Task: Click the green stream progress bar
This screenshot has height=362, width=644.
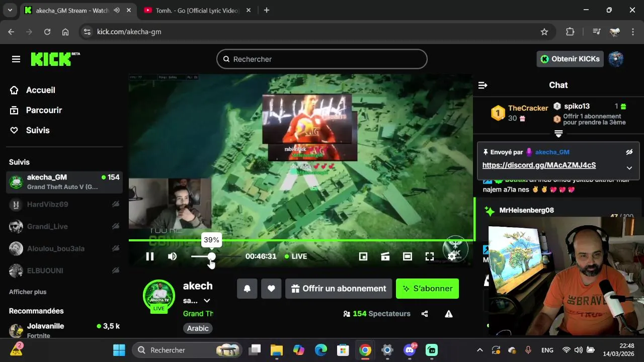Action: pos(301,240)
